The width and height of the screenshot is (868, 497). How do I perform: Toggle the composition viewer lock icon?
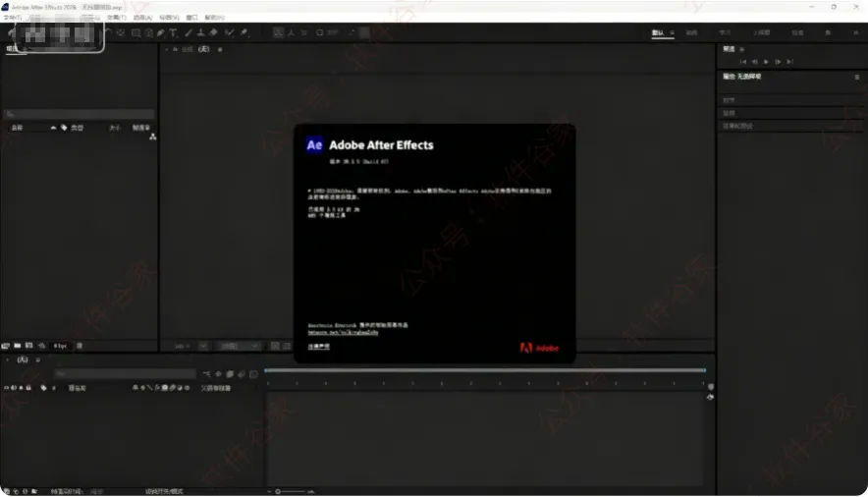click(x=175, y=49)
